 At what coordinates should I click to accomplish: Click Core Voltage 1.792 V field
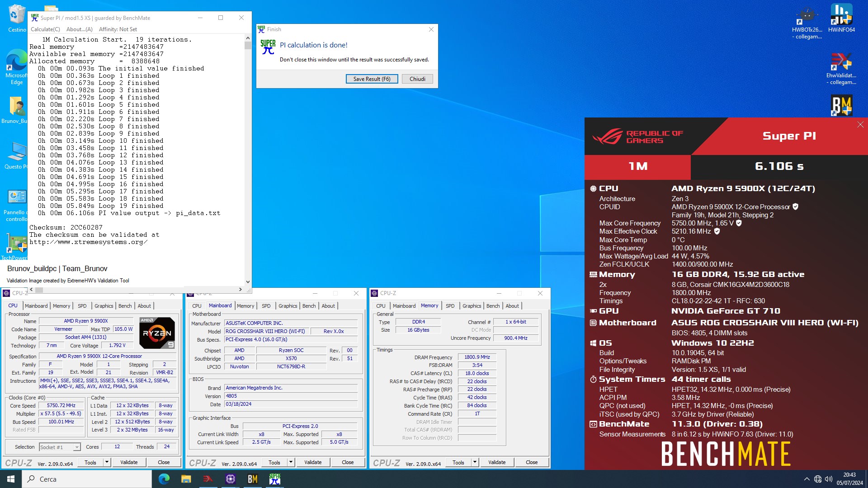118,345
